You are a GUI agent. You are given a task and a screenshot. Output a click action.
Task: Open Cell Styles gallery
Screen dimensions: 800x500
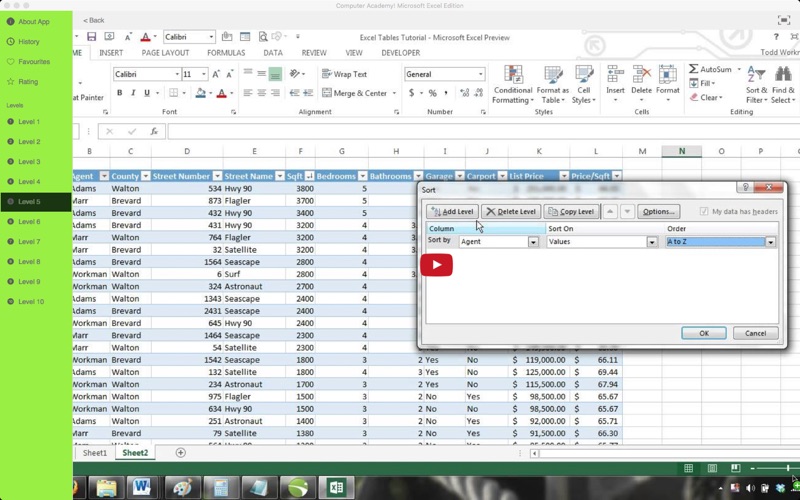tap(584, 85)
